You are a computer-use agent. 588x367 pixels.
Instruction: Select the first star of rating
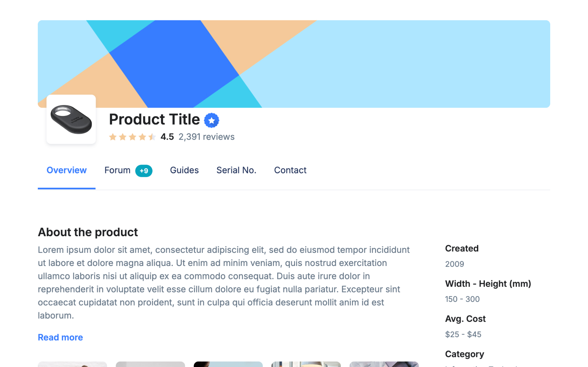(x=113, y=137)
